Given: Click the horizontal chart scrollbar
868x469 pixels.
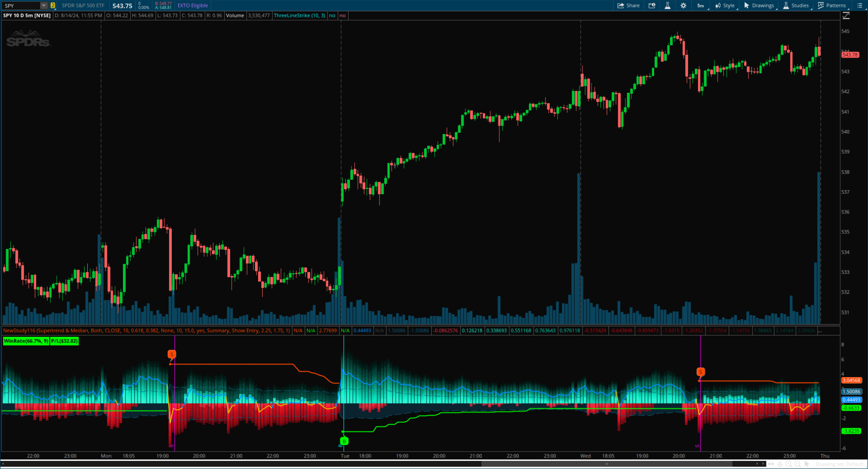Looking at the screenshot, I should tap(607, 464).
